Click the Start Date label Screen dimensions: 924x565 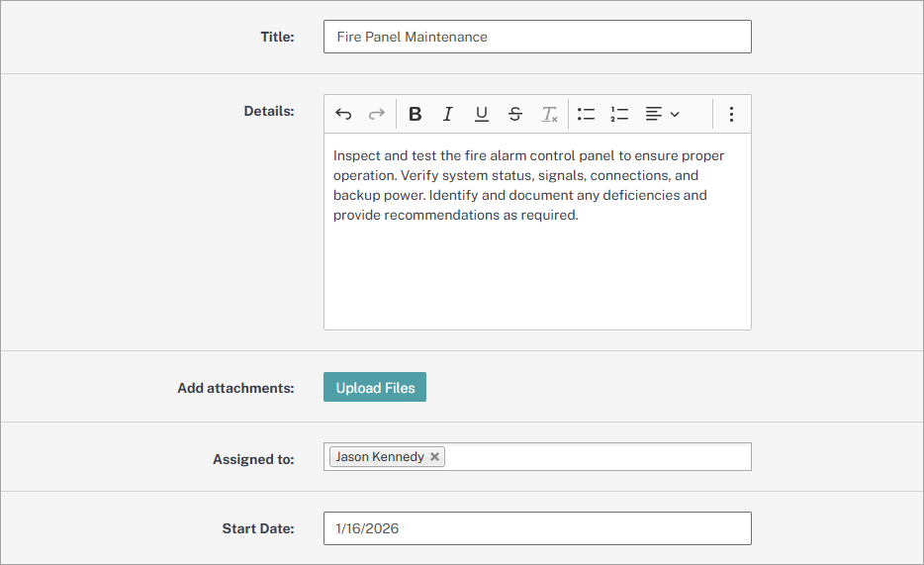[258, 528]
